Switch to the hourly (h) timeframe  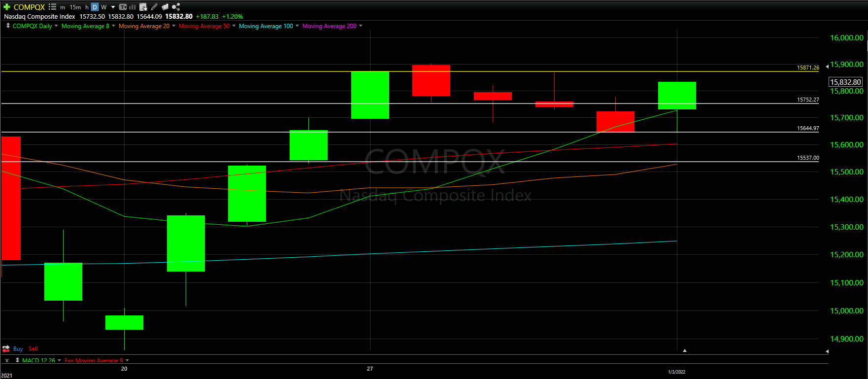[x=87, y=7]
